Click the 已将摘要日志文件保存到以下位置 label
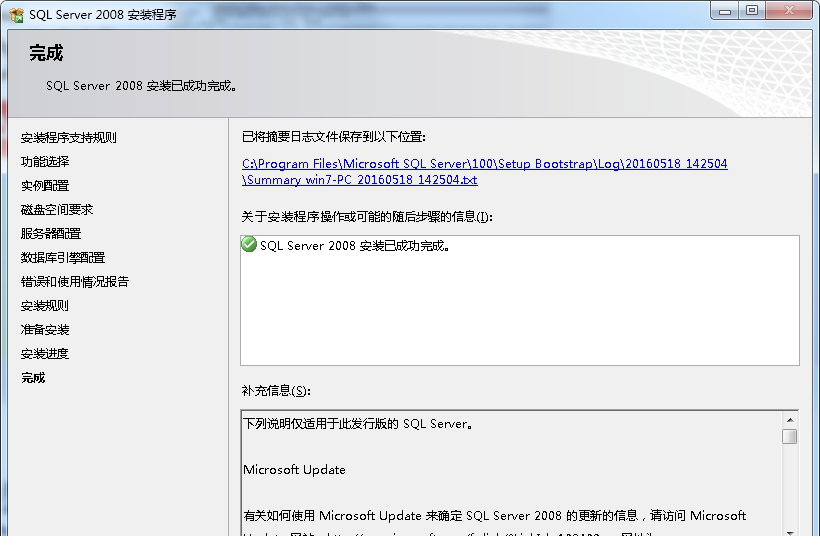Image resolution: width=820 pixels, height=557 pixels. [x=334, y=137]
